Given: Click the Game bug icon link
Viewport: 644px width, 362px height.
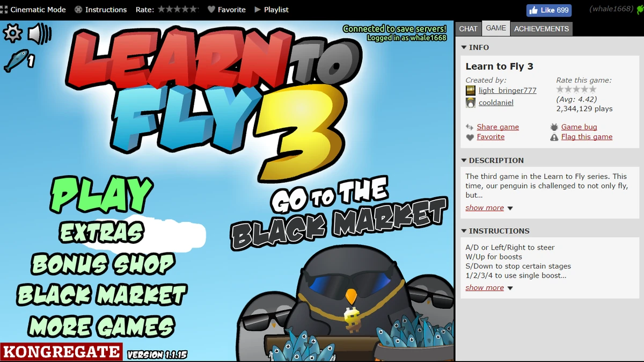Looking at the screenshot, I should (554, 127).
